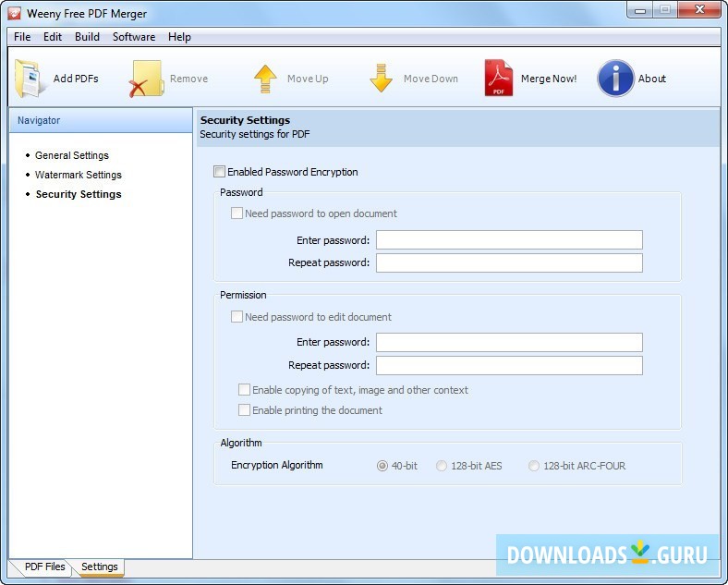Check Need password to edit document
The width and height of the screenshot is (728, 585).
click(237, 317)
